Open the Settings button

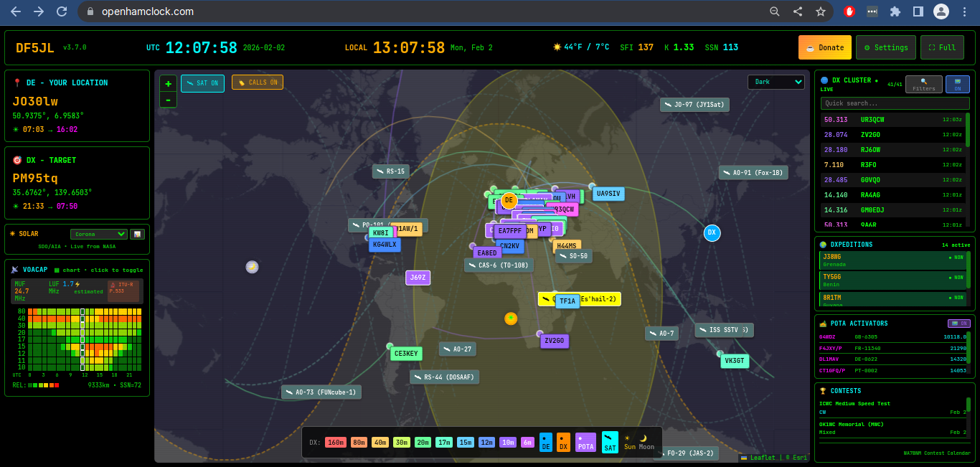click(885, 47)
